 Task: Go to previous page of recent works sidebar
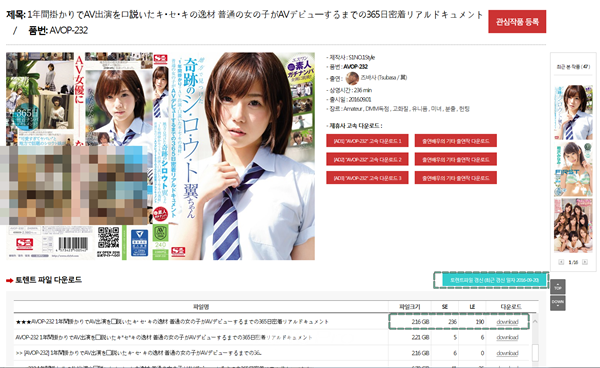pyautogui.click(x=561, y=262)
